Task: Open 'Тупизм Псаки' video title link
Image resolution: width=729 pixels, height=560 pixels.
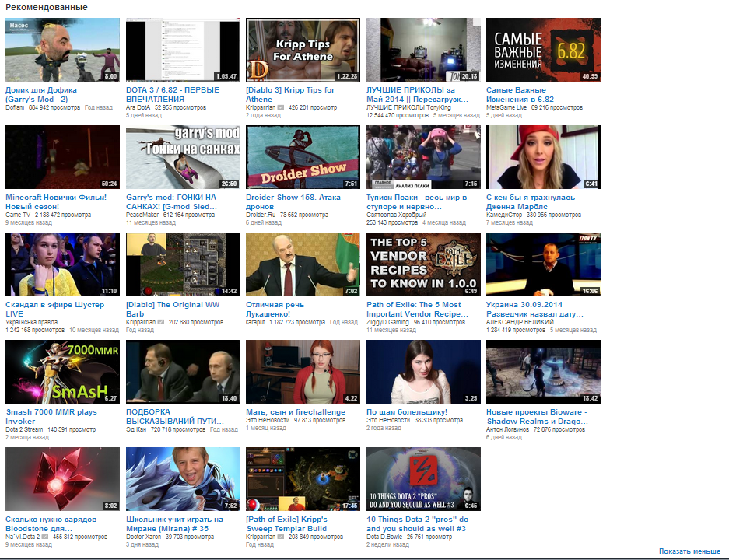Action: [x=416, y=201]
